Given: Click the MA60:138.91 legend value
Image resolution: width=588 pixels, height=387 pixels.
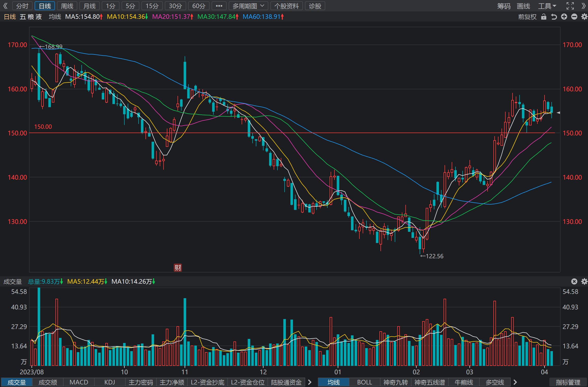Looking at the screenshot, I should coord(263,17).
